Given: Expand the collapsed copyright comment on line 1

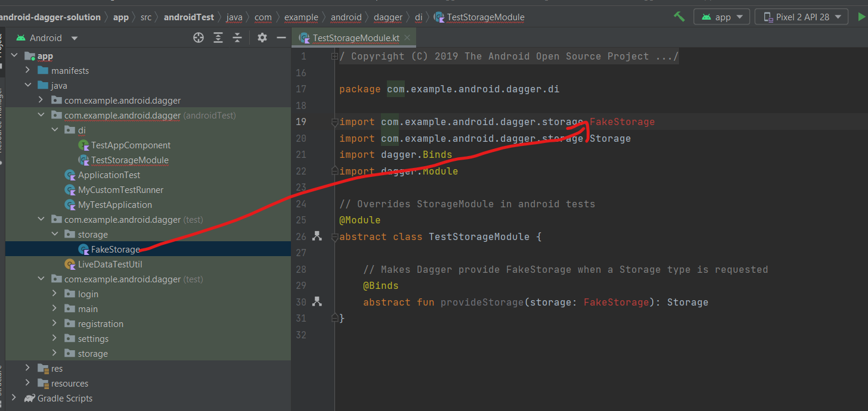Looking at the screenshot, I should (334, 57).
